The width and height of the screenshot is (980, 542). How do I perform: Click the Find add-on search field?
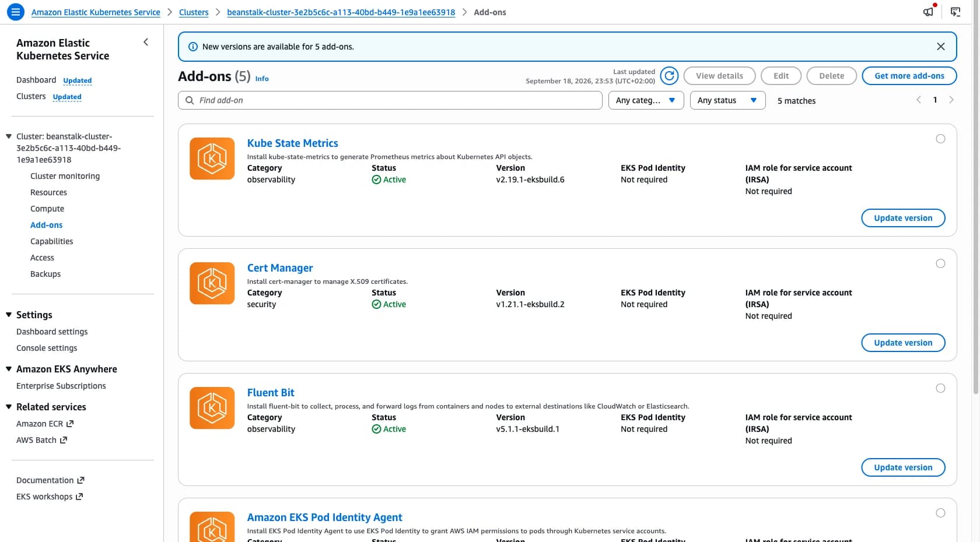[x=390, y=100]
